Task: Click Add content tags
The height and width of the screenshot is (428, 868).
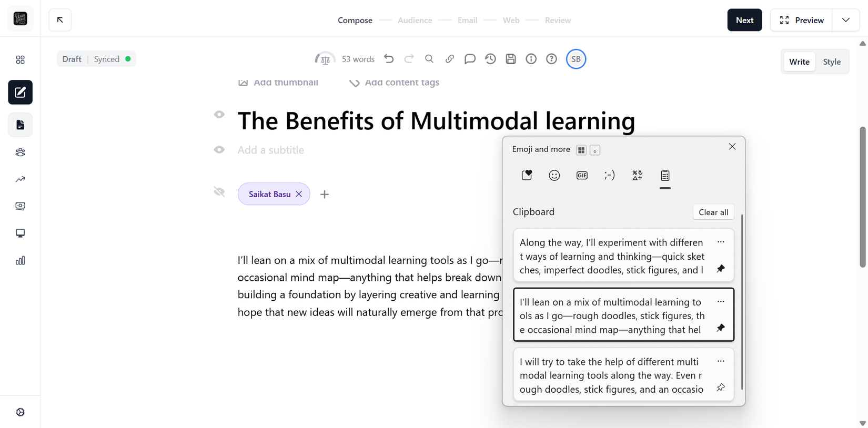Action: pos(394,82)
